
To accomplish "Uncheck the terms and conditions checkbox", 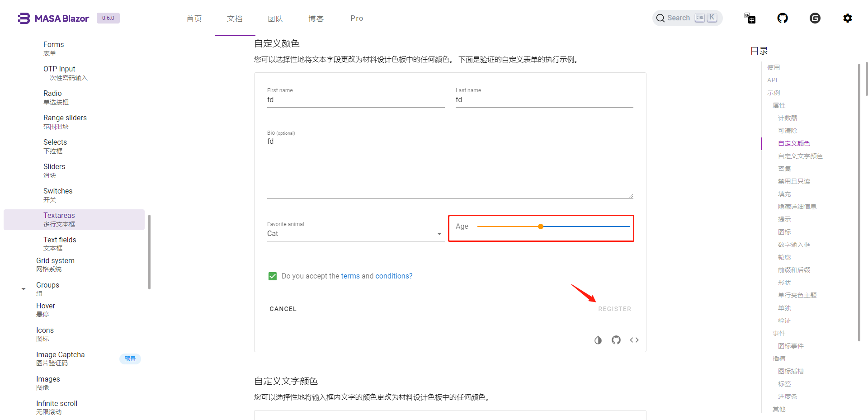I will [273, 276].
